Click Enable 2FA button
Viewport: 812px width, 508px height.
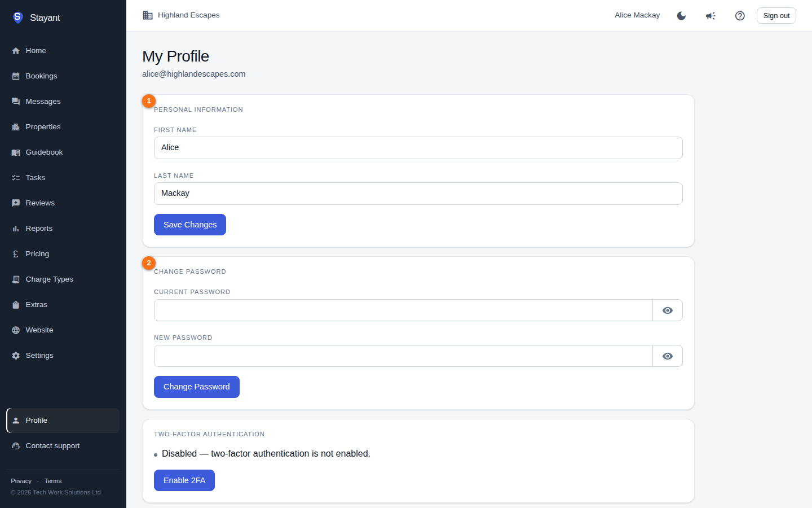pos(184,480)
